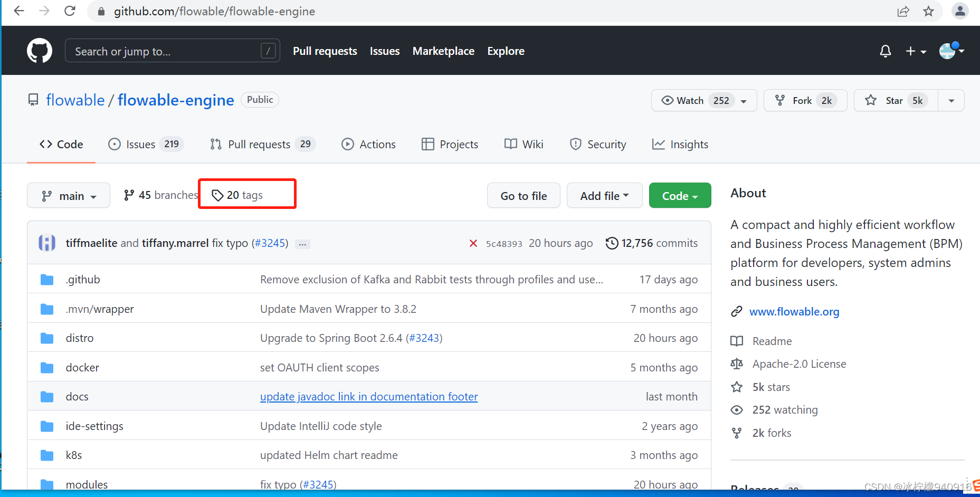This screenshot has width=980, height=497.
Task: View the 45 branches
Action: click(161, 195)
